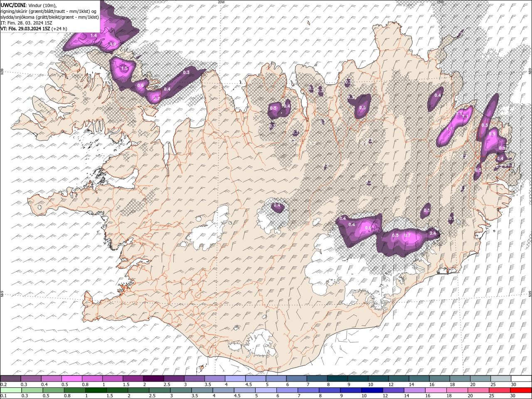
Task: Select the "3.5" label under the purple snow scale
Action: coord(208,384)
